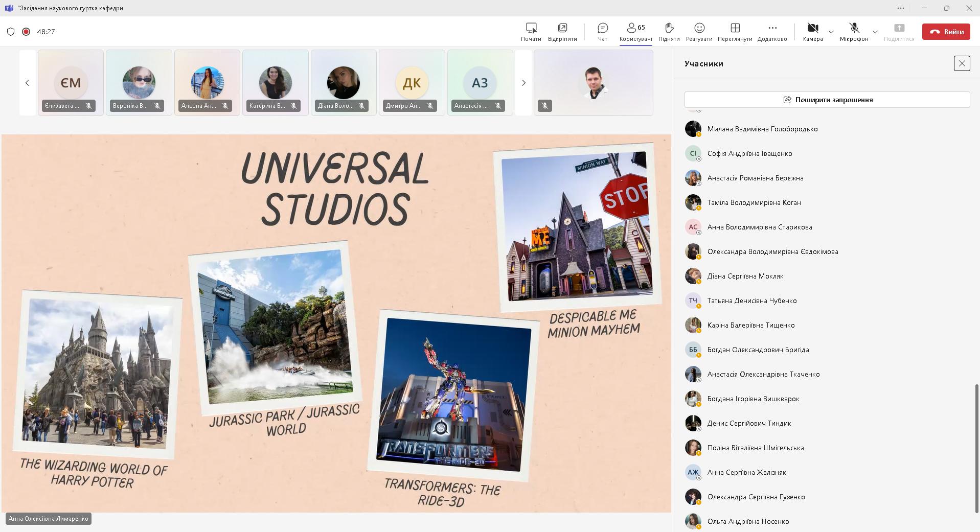
Task: Select the ДК Дмитро participant tile
Action: [412, 83]
